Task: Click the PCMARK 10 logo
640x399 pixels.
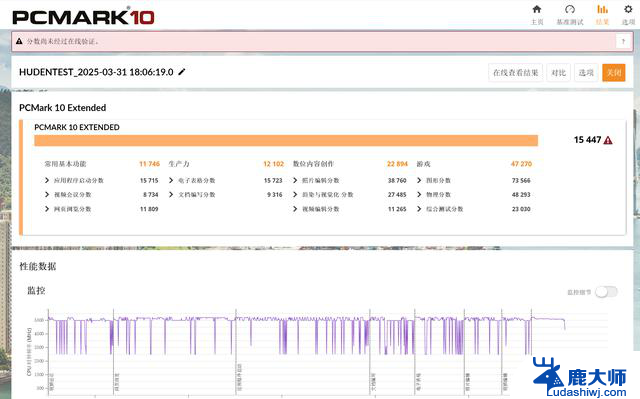Action: click(x=83, y=17)
